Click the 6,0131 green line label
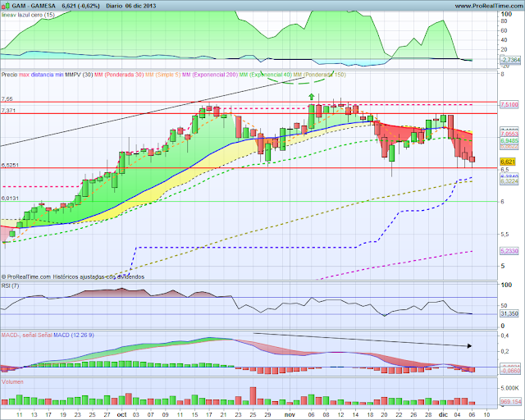The image size is (525, 420). pos(10,198)
